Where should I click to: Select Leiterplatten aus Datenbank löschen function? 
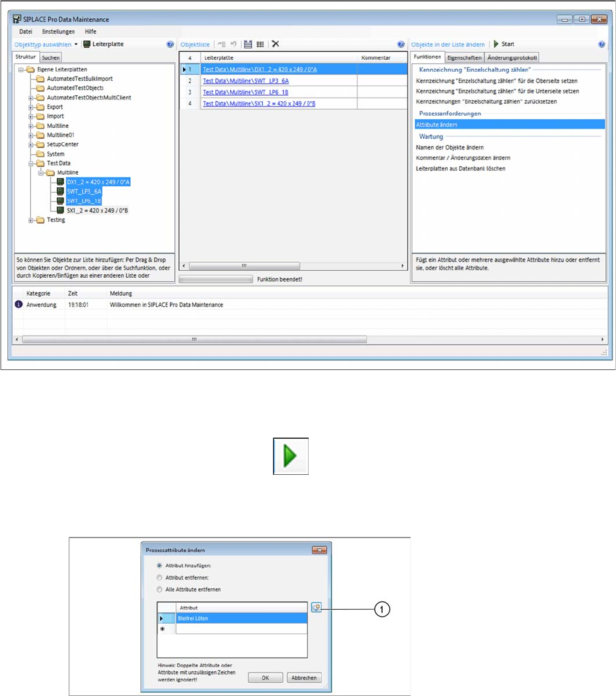[460, 168]
